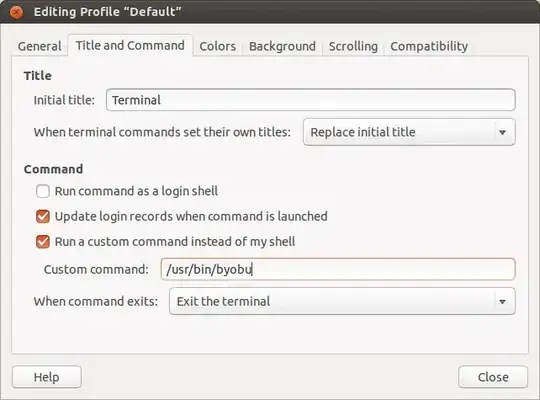
Task: Close the dialog with the orange window button
Action: [16, 12]
